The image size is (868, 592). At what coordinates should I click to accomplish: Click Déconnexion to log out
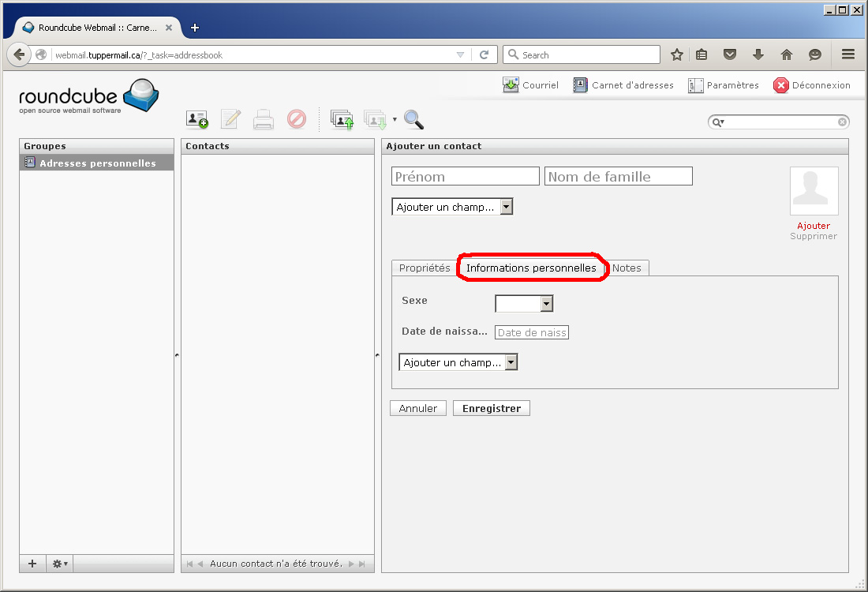pyautogui.click(x=812, y=85)
